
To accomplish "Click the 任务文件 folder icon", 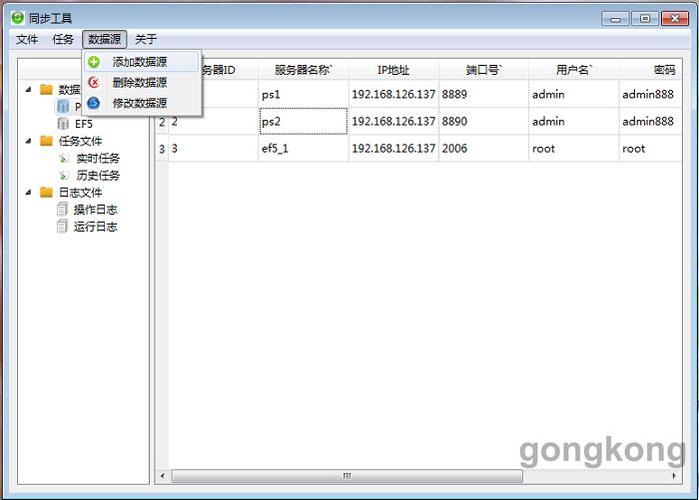I will point(46,141).
